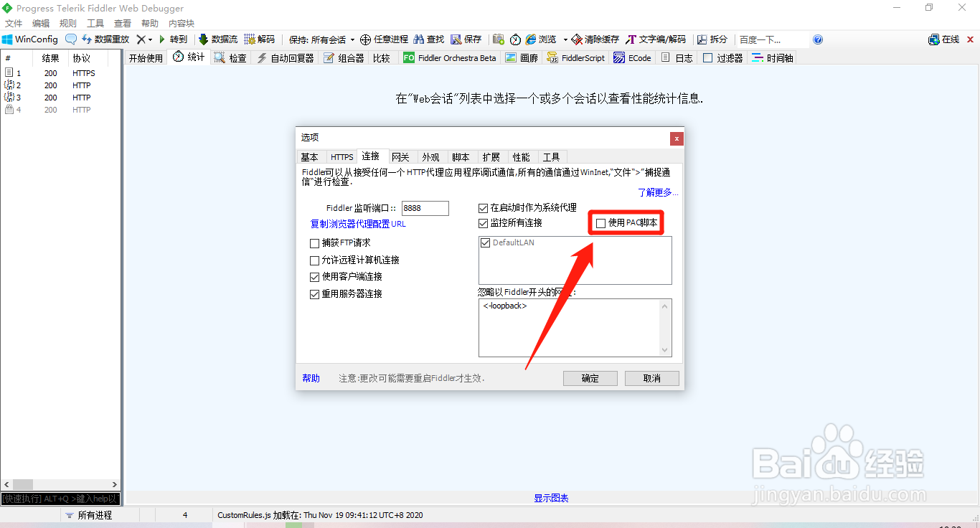Toggle 监控所有连接 checkbox
This screenshot has height=528, width=980.
484,223
